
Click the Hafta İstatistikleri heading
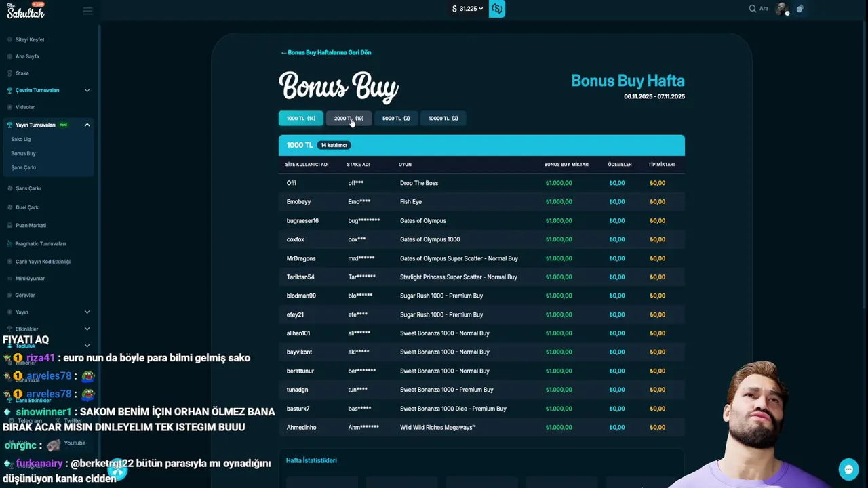[x=311, y=460]
